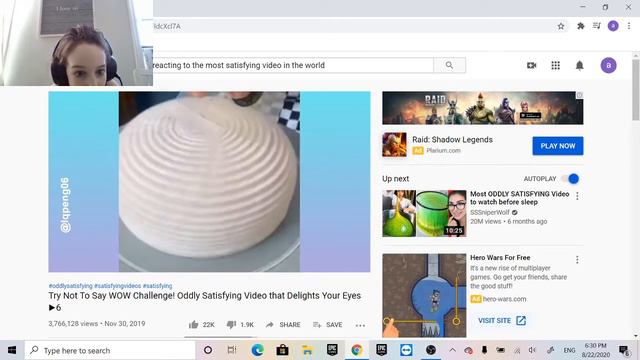Open the Chrome extensions puzzle icon
The image size is (640, 360).
pos(580,26)
